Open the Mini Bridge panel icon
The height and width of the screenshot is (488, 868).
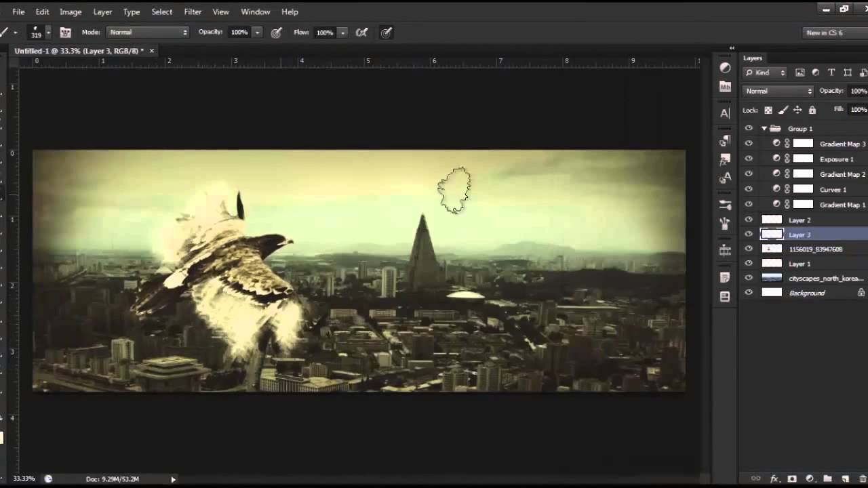click(725, 87)
